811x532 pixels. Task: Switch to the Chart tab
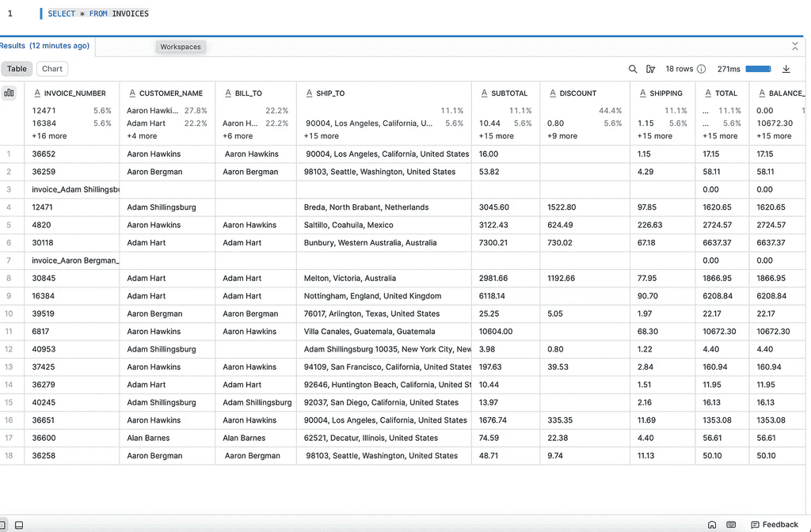(51, 68)
